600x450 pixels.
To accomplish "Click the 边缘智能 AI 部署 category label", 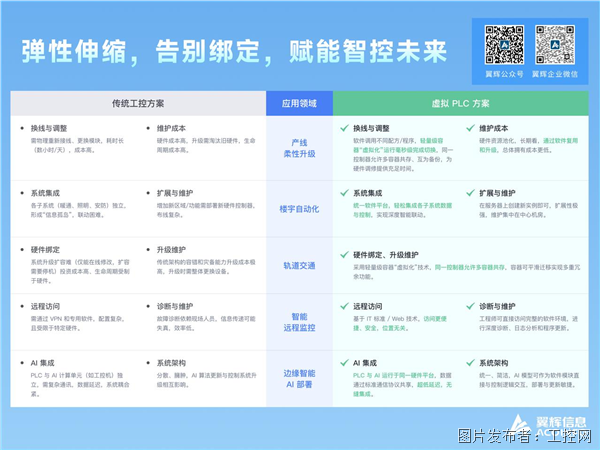I will pyautogui.click(x=298, y=377).
